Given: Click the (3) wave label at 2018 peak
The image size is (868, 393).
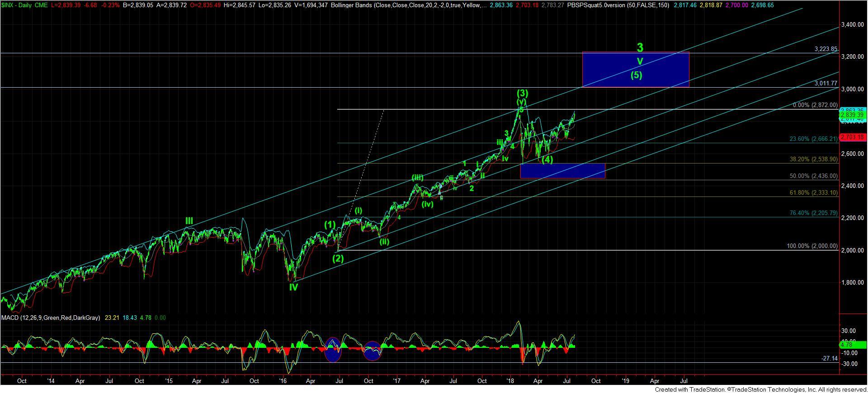Looking at the screenshot, I should point(522,94).
